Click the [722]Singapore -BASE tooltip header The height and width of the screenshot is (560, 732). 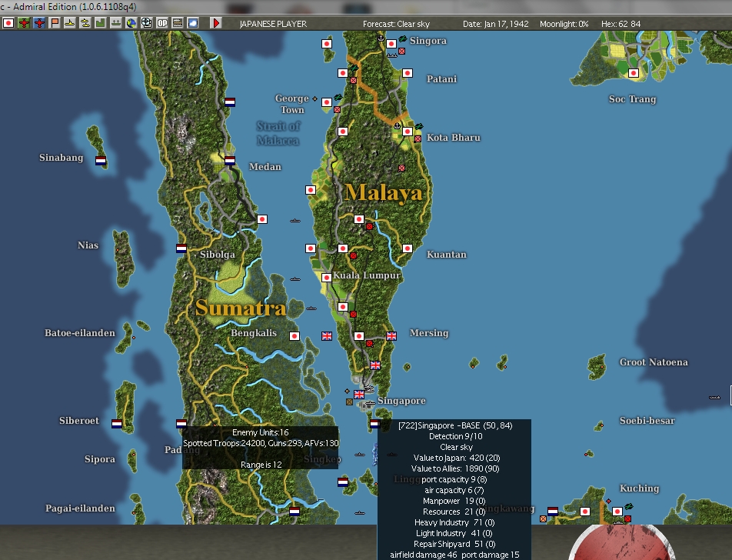[455, 425]
